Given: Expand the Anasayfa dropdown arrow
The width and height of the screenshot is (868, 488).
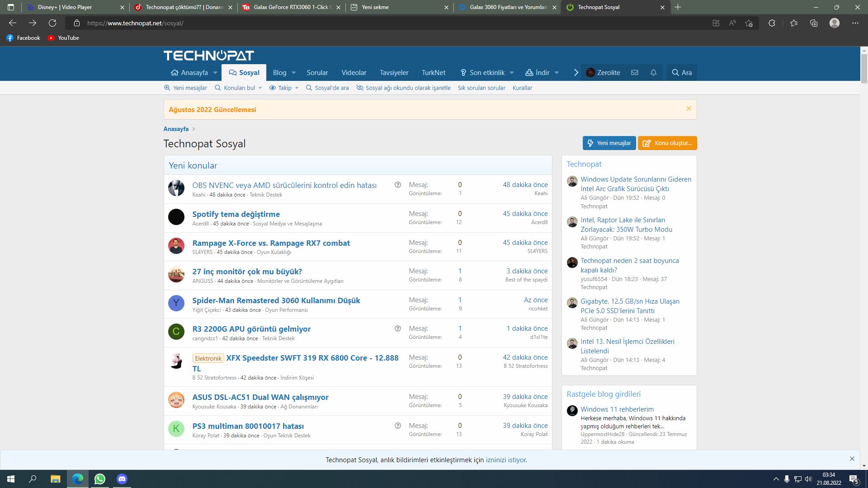Looking at the screenshot, I should click(215, 73).
